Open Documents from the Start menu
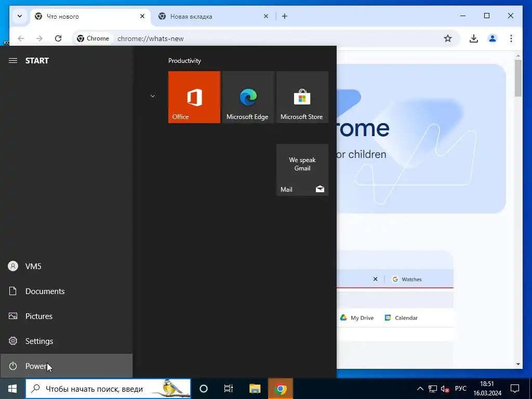This screenshot has width=532, height=399. pyautogui.click(x=66, y=291)
